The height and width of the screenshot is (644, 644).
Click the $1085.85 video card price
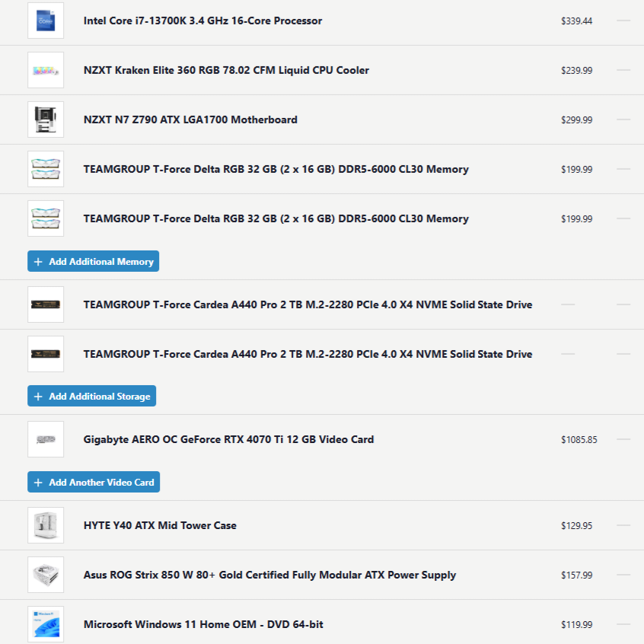[x=579, y=440]
